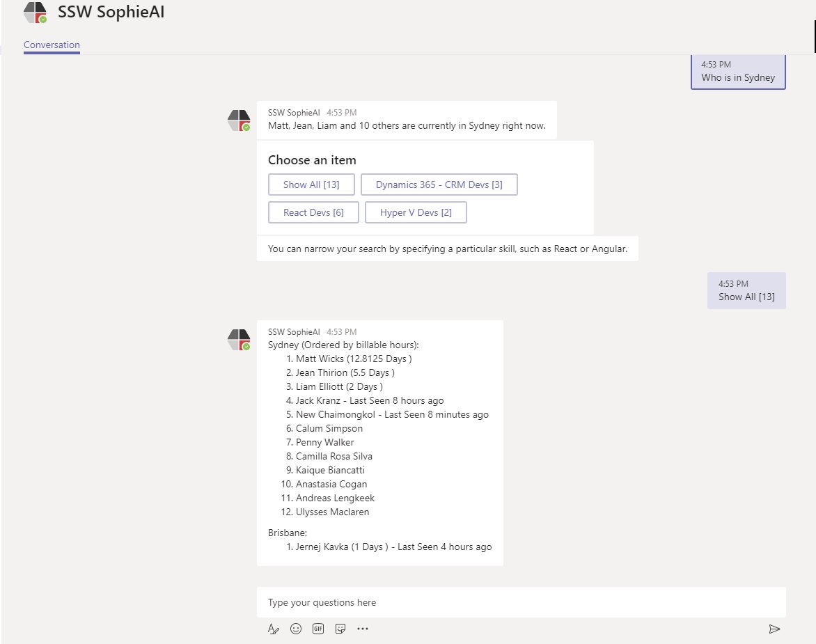Screen dimensions: 816x644
Task: Click the SSW SophieAI header logo
Action: [x=35, y=13]
